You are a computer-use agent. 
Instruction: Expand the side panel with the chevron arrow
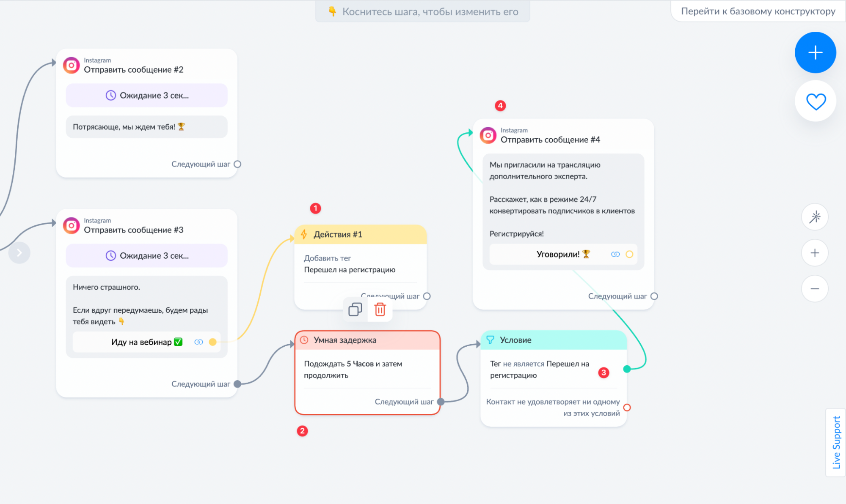[x=19, y=253]
